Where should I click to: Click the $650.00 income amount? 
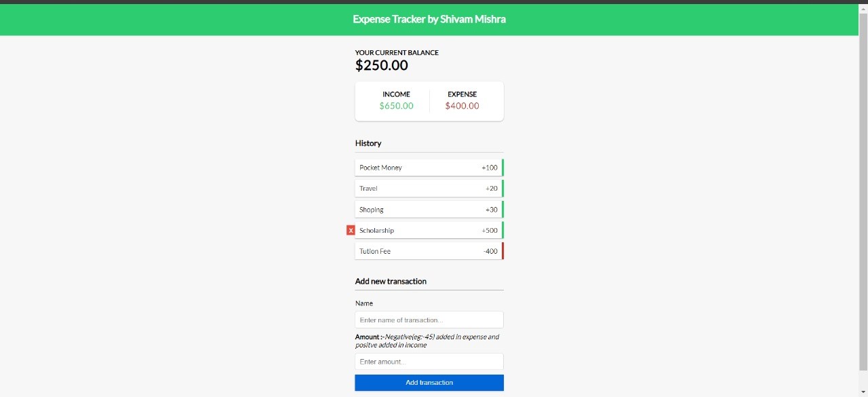(396, 106)
